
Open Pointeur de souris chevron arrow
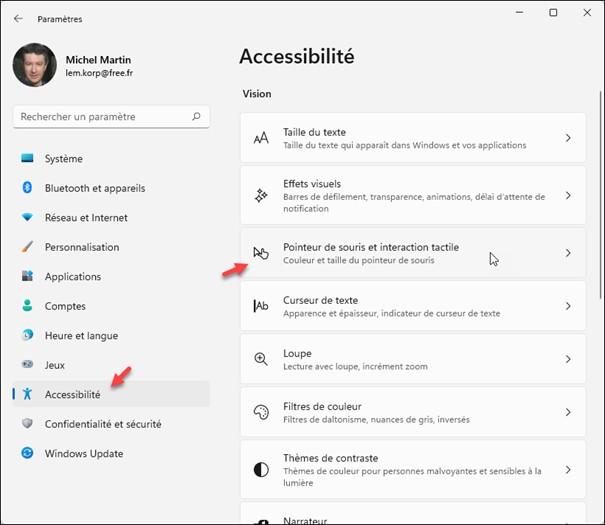(568, 253)
